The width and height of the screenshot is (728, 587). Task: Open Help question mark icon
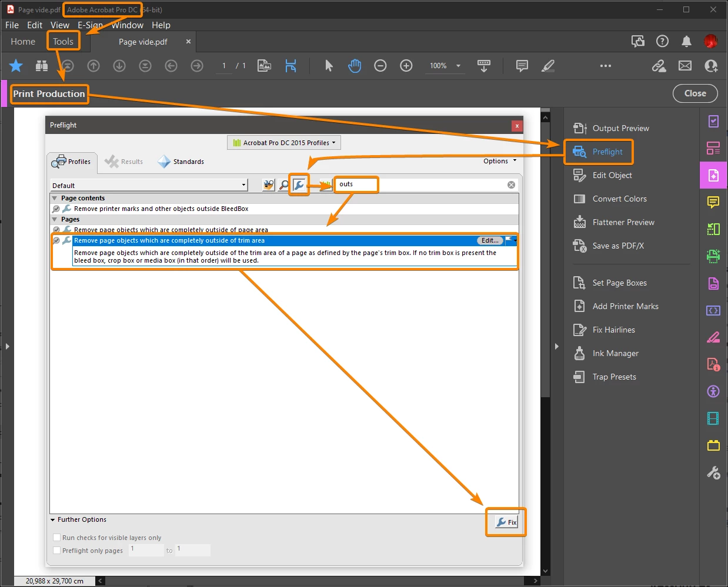pos(662,41)
